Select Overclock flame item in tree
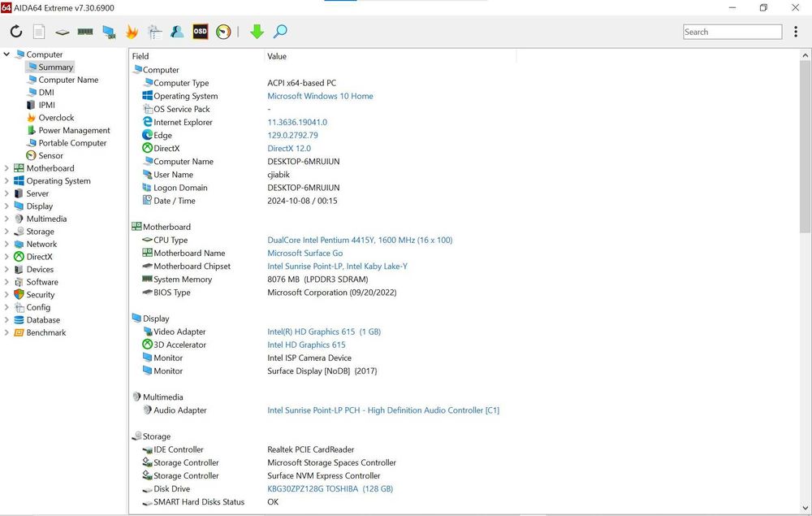The image size is (812, 516). tap(50, 118)
